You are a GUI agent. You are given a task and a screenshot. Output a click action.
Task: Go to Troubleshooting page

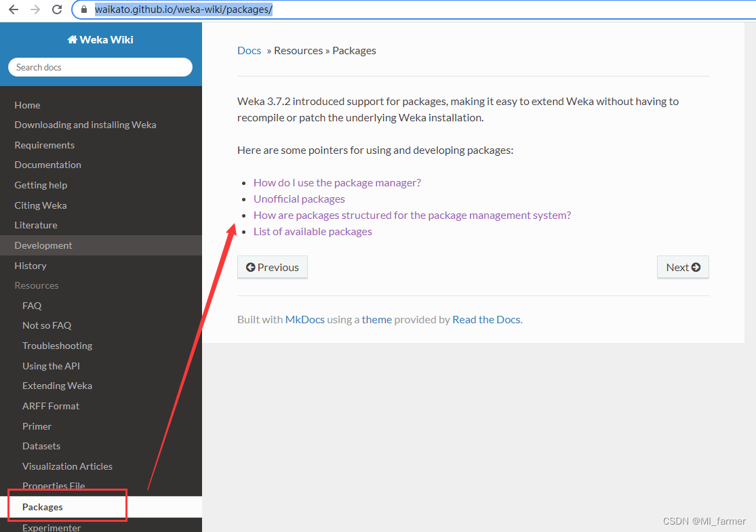point(58,346)
